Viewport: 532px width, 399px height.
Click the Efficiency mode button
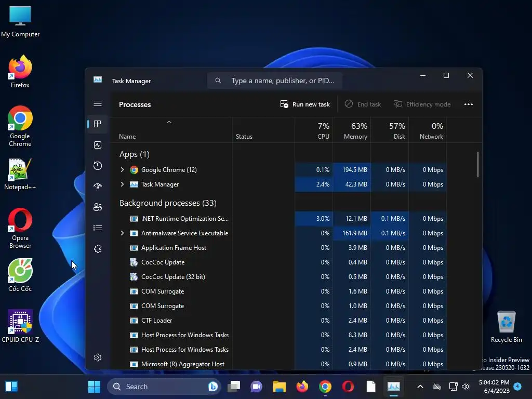pyautogui.click(x=422, y=104)
